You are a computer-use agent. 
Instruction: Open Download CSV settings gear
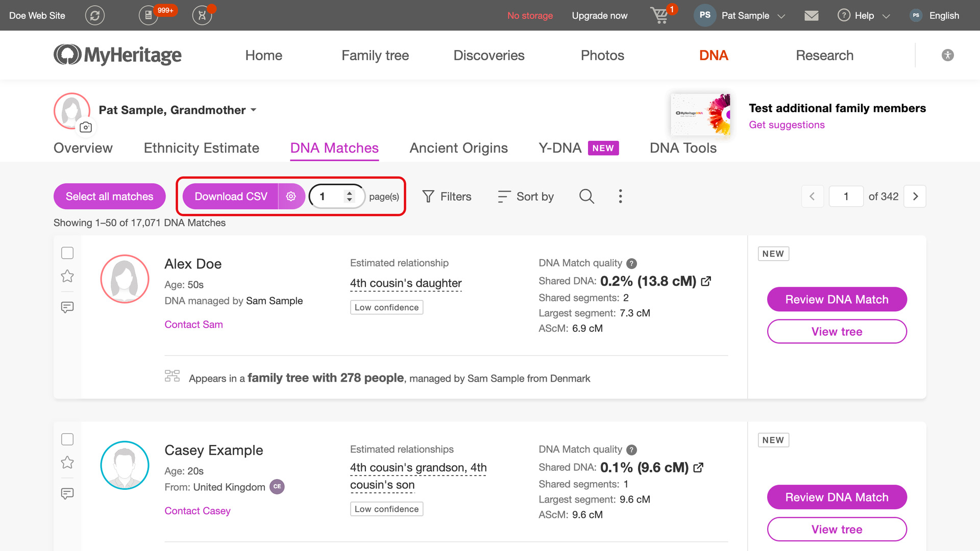[291, 196]
